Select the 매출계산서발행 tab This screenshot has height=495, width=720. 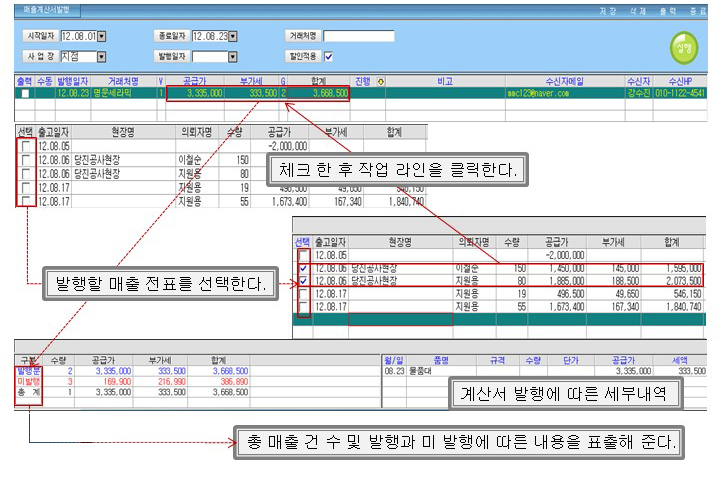coord(47,10)
